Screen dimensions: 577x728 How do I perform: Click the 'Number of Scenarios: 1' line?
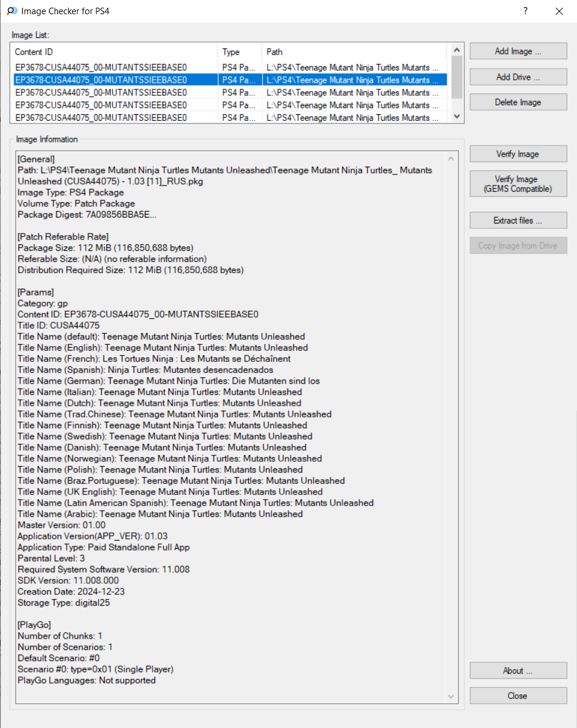65,647
